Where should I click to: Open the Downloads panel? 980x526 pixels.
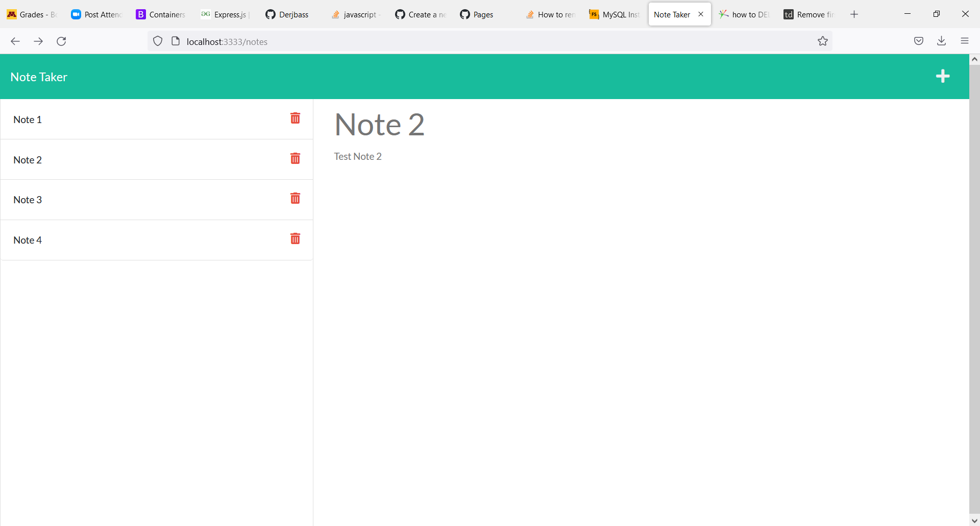click(941, 41)
